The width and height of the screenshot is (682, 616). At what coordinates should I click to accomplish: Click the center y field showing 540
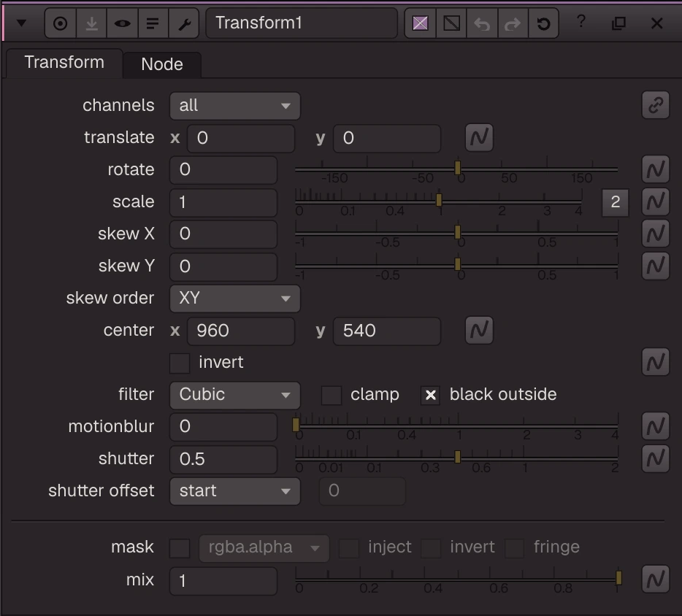(x=387, y=331)
